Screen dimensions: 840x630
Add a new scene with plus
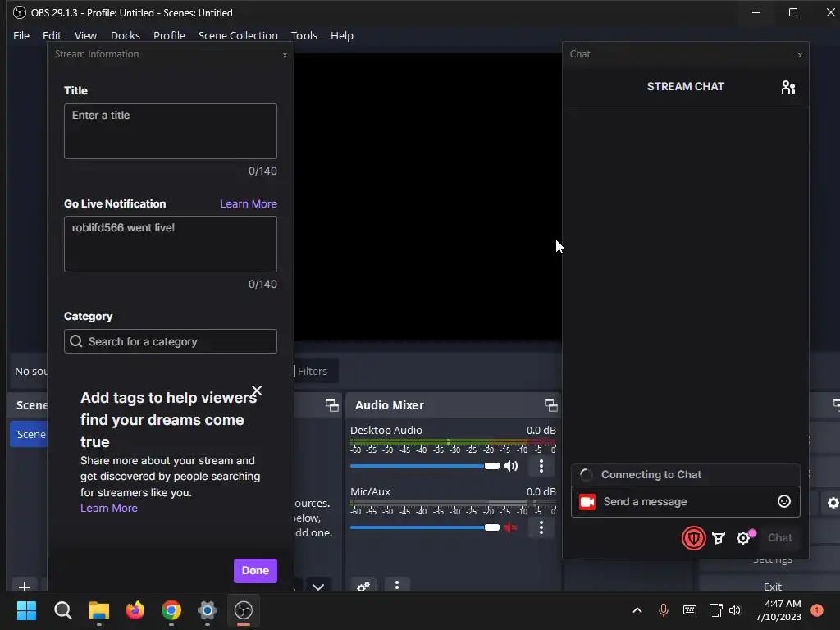(24, 586)
